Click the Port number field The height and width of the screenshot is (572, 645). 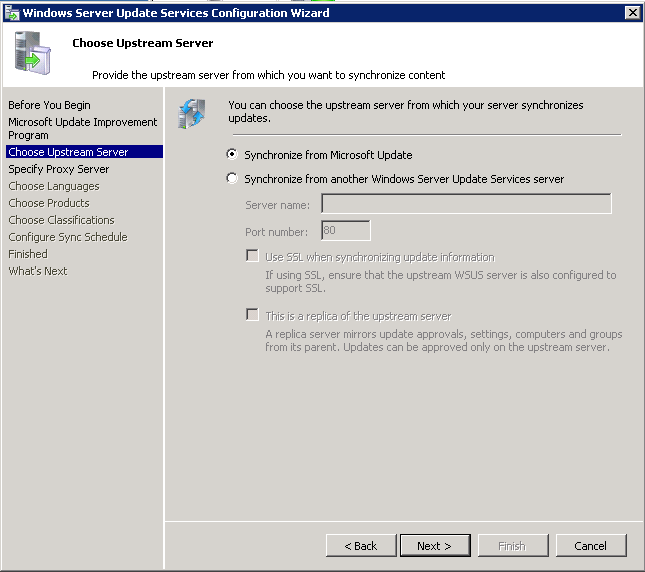pos(345,231)
